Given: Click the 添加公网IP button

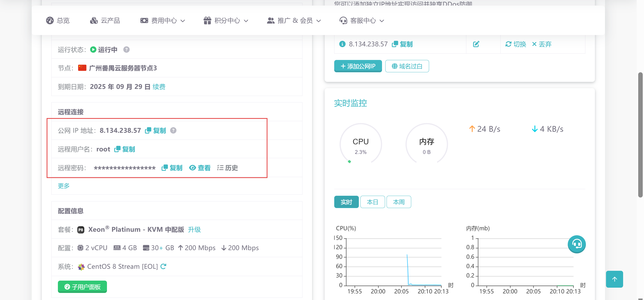Looking at the screenshot, I should click(358, 66).
